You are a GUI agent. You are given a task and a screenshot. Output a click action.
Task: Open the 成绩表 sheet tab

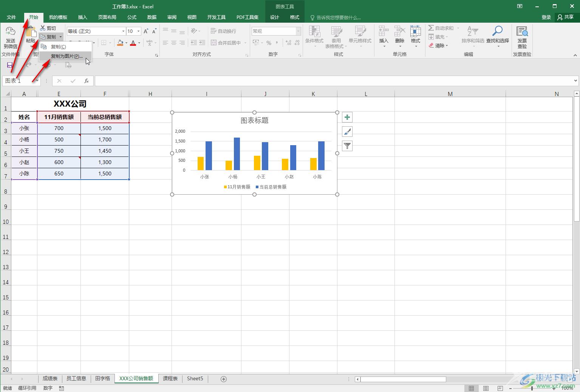coord(50,378)
